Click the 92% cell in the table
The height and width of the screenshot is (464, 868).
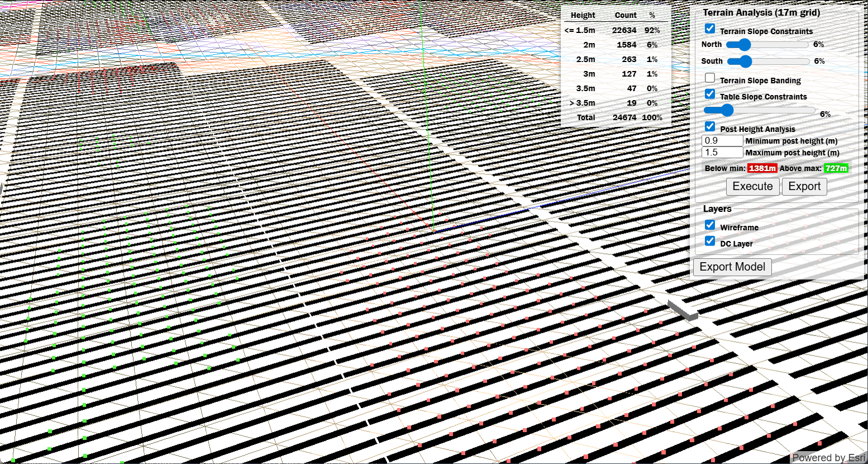point(652,30)
